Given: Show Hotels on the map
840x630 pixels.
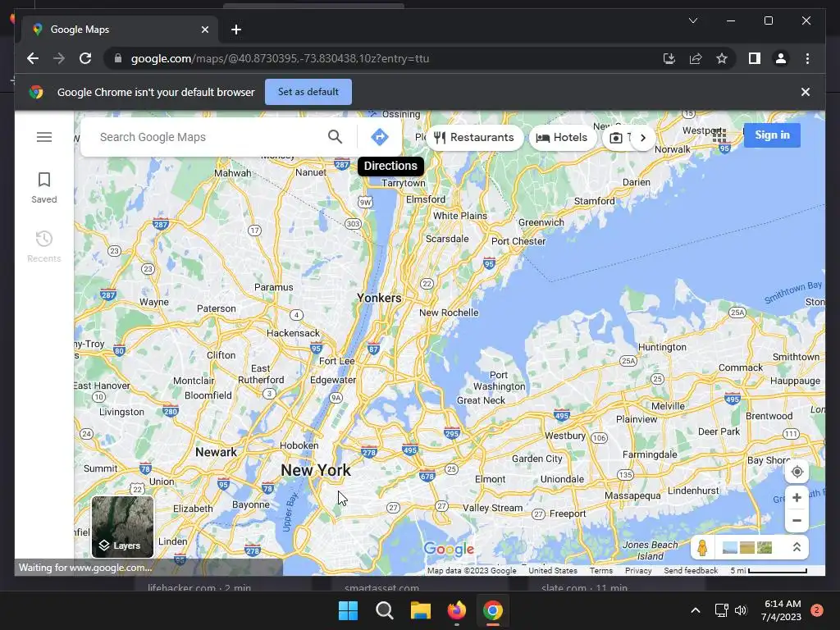Looking at the screenshot, I should (562, 138).
